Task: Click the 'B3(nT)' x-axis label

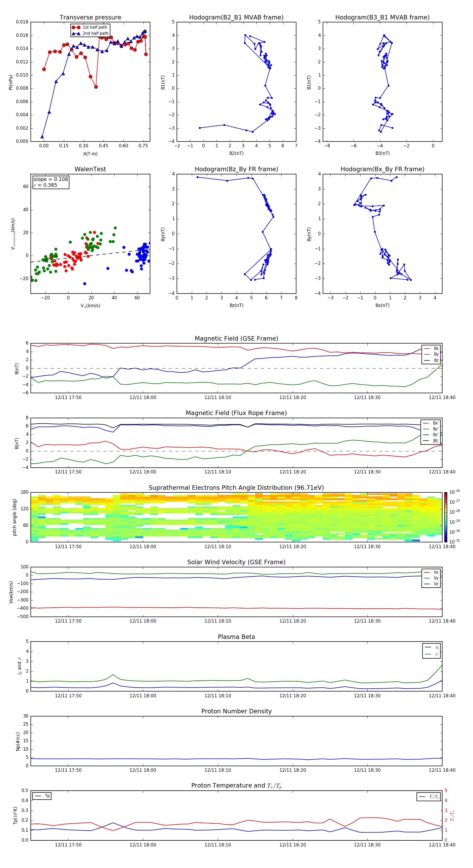Action: [x=382, y=153]
